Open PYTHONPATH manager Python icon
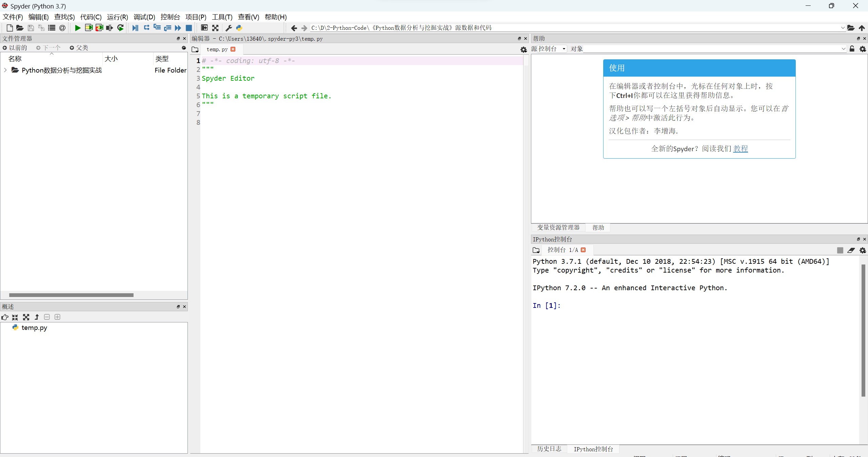Viewport: 868px width, 457px height. tap(239, 28)
